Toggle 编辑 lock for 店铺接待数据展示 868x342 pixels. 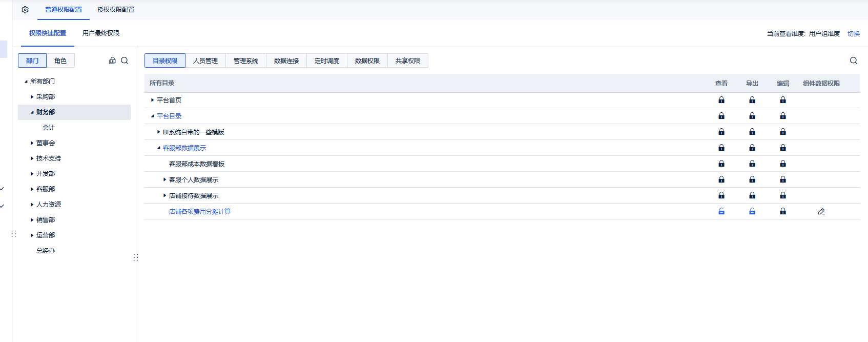(x=783, y=195)
